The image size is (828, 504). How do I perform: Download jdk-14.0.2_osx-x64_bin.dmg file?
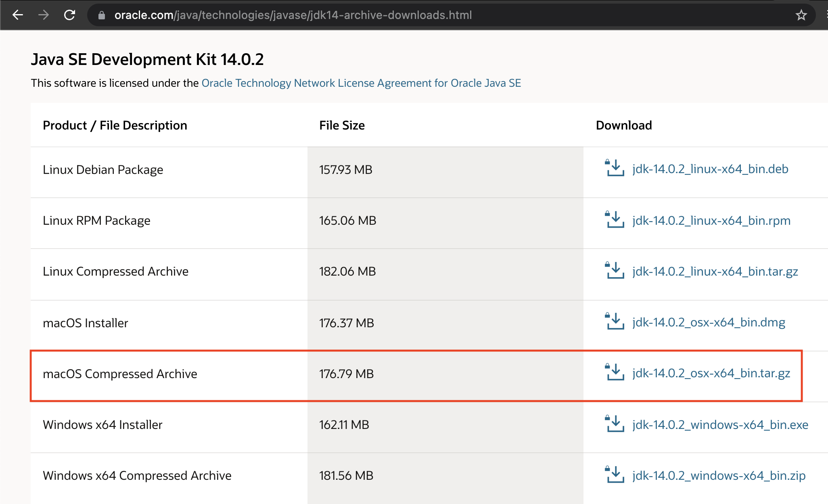click(x=709, y=322)
